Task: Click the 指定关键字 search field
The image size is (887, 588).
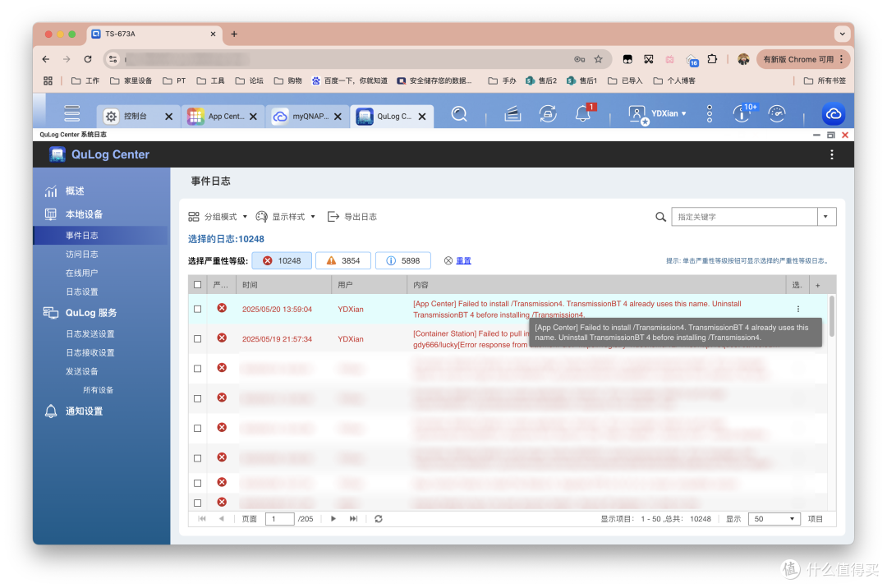Action: click(x=744, y=217)
